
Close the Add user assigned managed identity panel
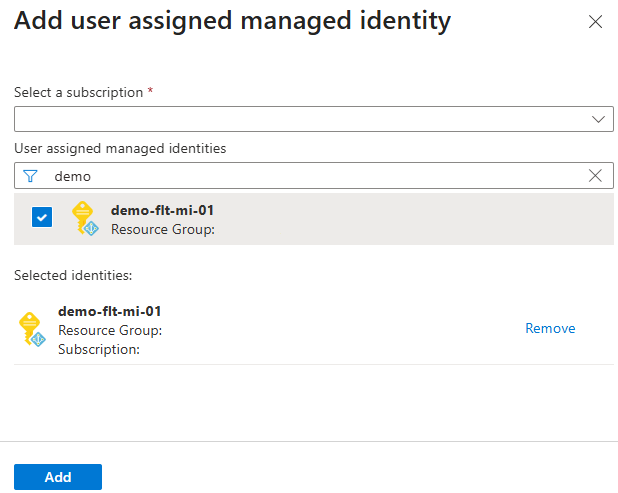(x=596, y=21)
